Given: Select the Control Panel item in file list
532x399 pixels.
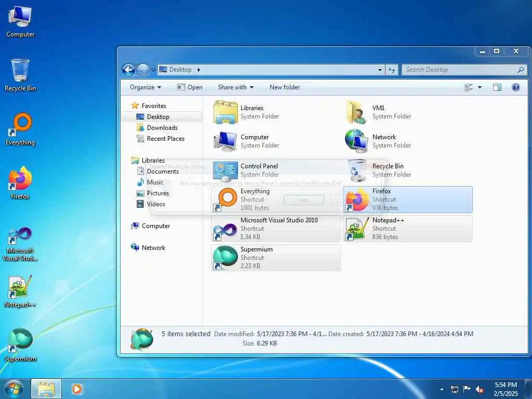Looking at the screenshot, I should pyautogui.click(x=275, y=170).
